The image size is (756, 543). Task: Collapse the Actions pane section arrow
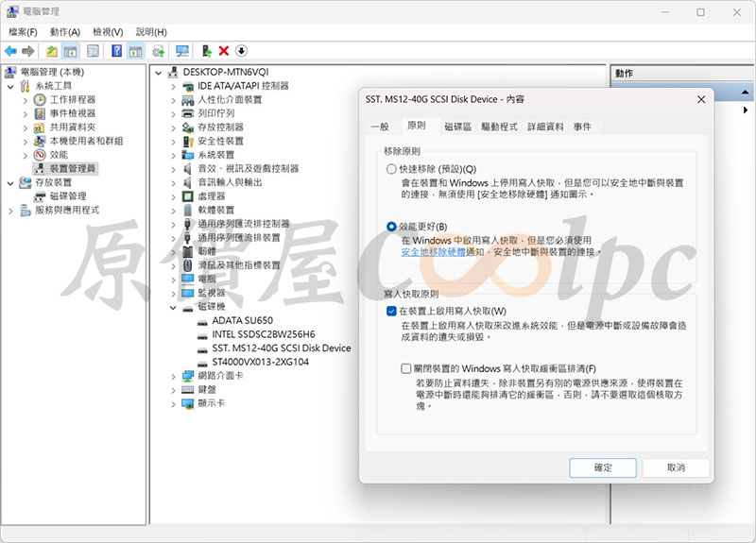745,92
